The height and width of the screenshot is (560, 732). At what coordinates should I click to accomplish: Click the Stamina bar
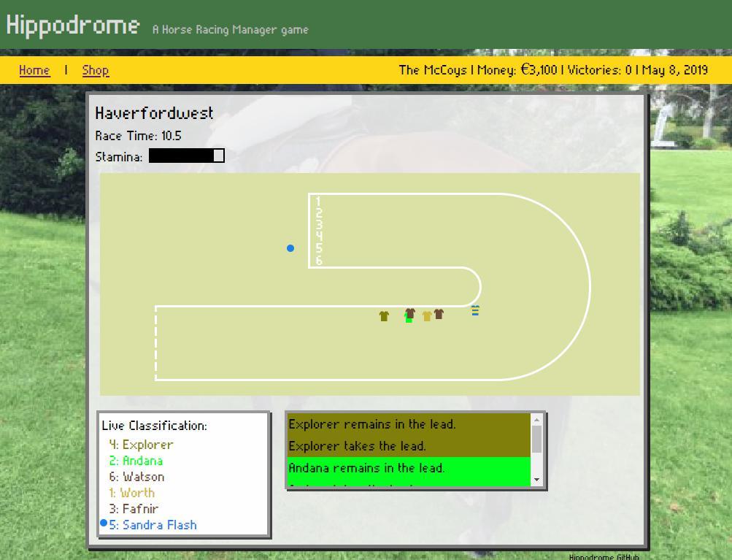(x=186, y=156)
